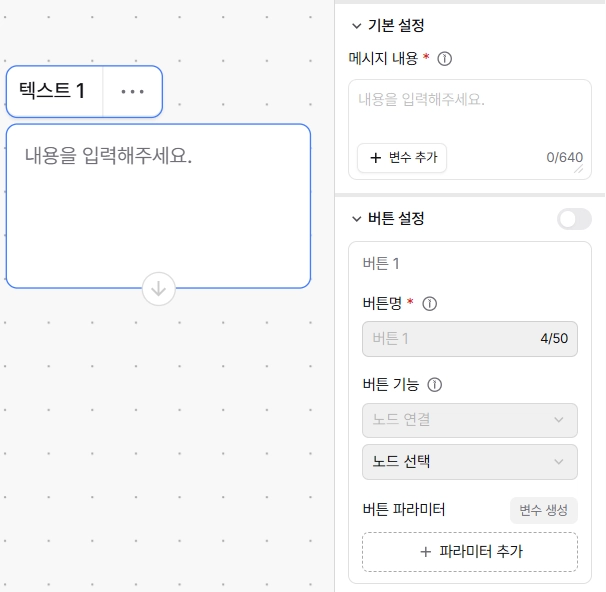
Task: Enable the 버튼 설정 toggle switch
Action: click(574, 219)
